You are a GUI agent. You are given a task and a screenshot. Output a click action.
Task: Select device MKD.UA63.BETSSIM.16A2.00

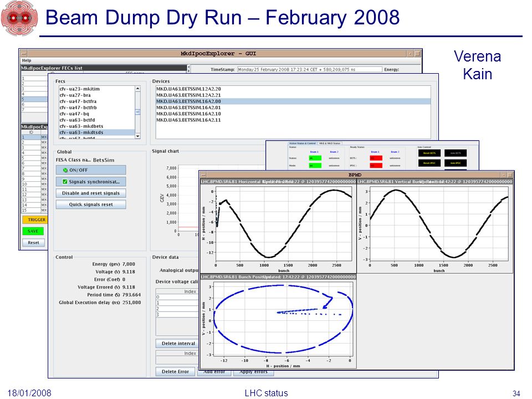click(x=293, y=101)
